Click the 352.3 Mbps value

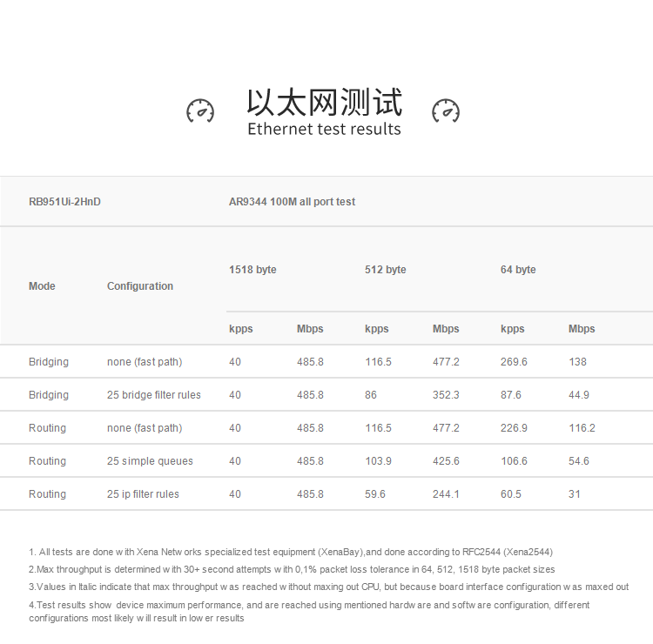(x=446, y=394)
